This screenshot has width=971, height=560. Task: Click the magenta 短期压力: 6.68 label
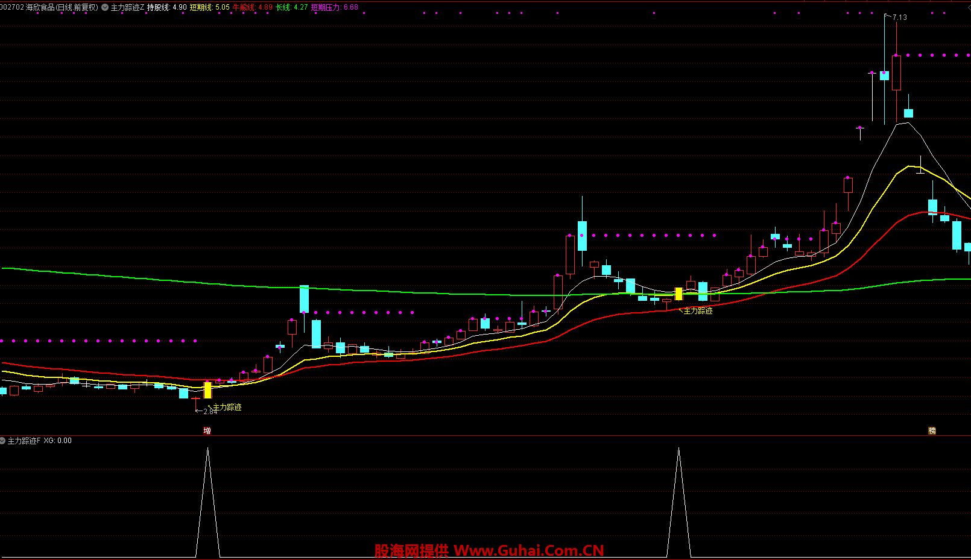(x=335, y=8)
